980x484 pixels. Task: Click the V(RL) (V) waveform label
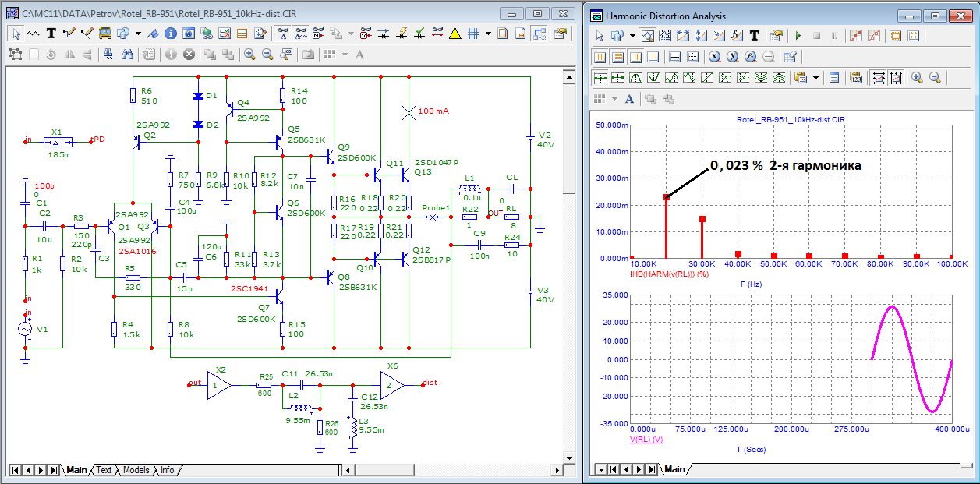point(646,440)
